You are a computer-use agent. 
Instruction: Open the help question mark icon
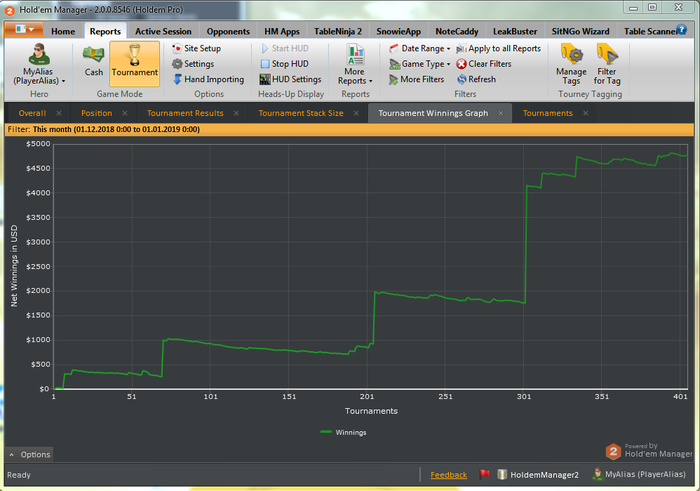[682, 30]
